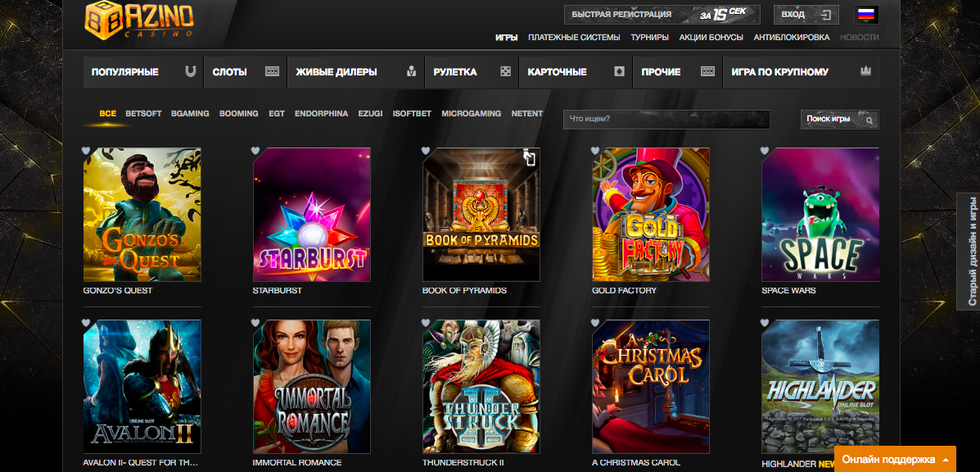Click the slot machine icon beside Слоты

[x=273, y=72]
